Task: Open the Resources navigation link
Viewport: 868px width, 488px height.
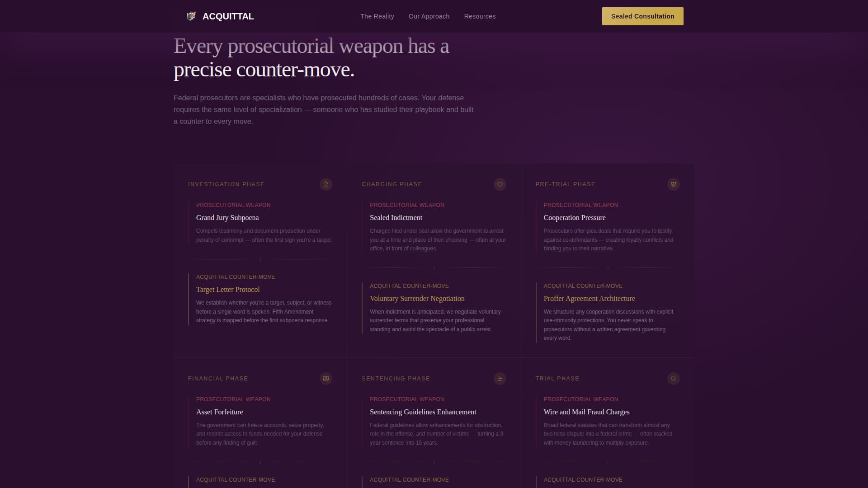Action: coord(480,16)
